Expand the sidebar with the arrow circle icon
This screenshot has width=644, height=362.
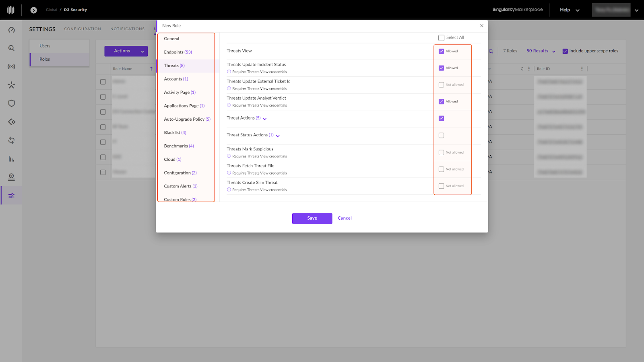pos(34,10)
